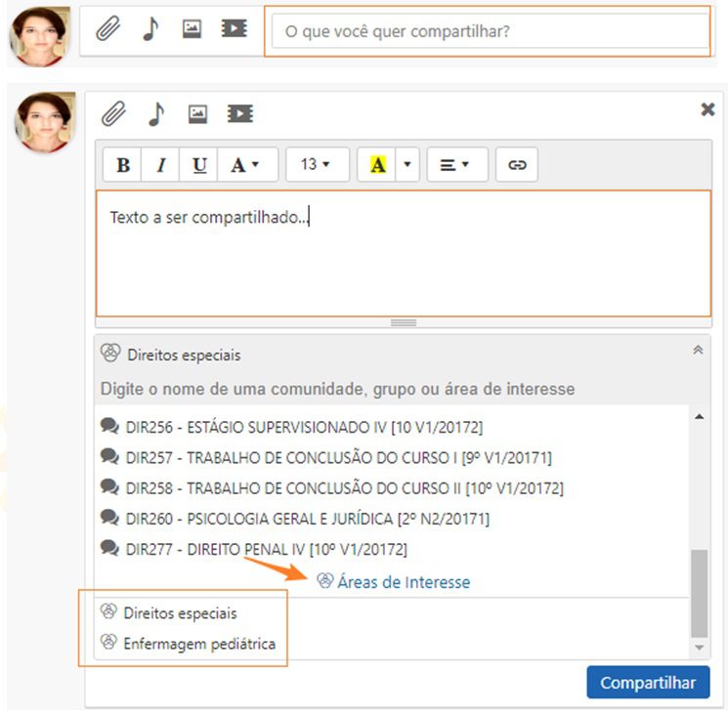728x715 pixels.
Task: Open the font size 13 dropdown
Action: click(318, 165)
